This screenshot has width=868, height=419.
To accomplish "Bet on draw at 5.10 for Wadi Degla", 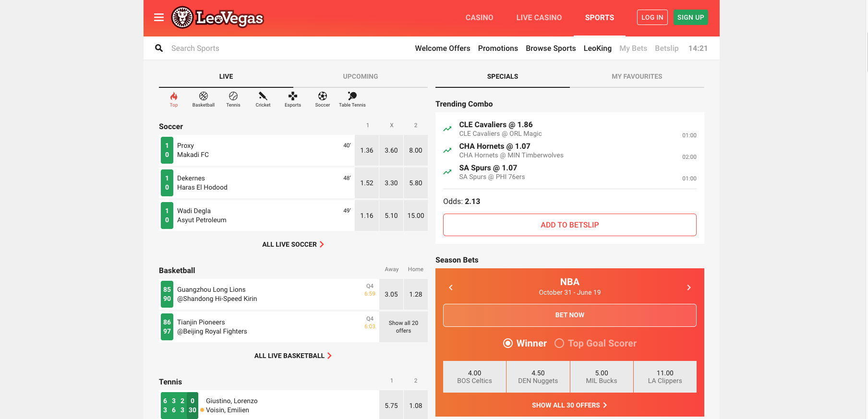I will [391, 215].
